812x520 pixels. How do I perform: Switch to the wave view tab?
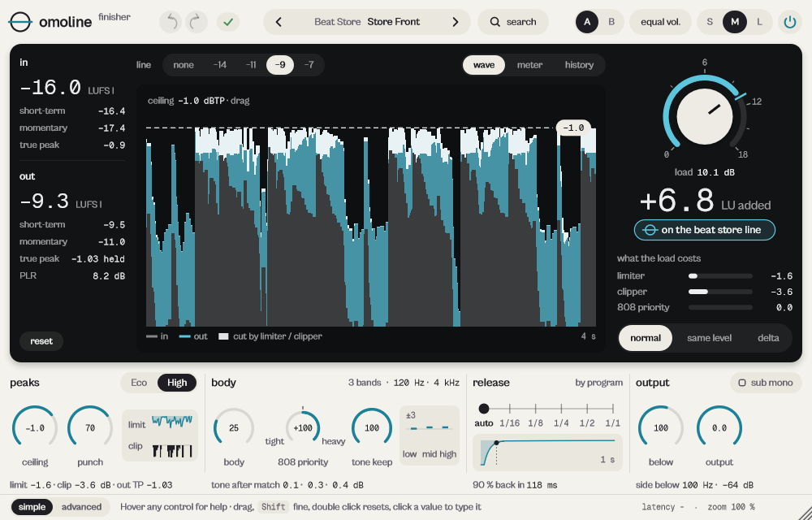coord(484,65)
